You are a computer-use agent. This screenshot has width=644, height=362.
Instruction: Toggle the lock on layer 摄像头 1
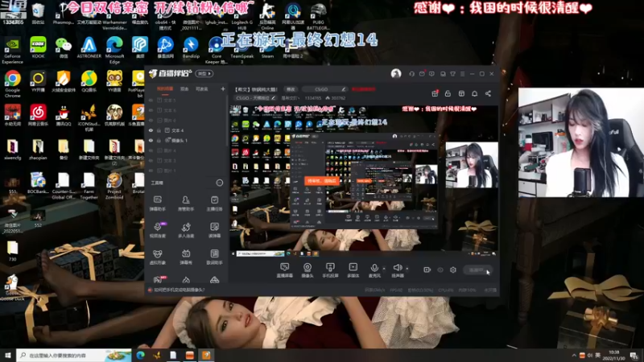(x=159, y=140)
